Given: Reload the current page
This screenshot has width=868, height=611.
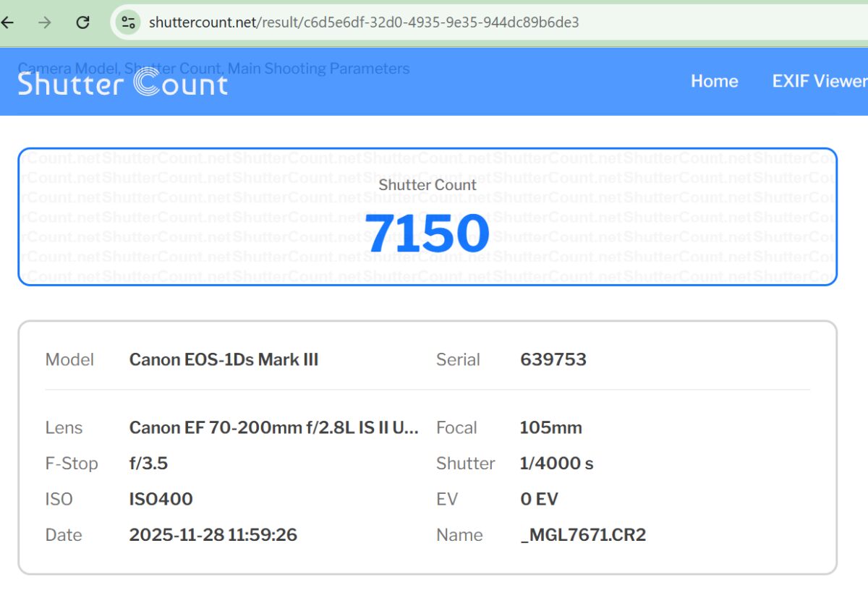Looking at the screenshot, I should pos(83,22).
